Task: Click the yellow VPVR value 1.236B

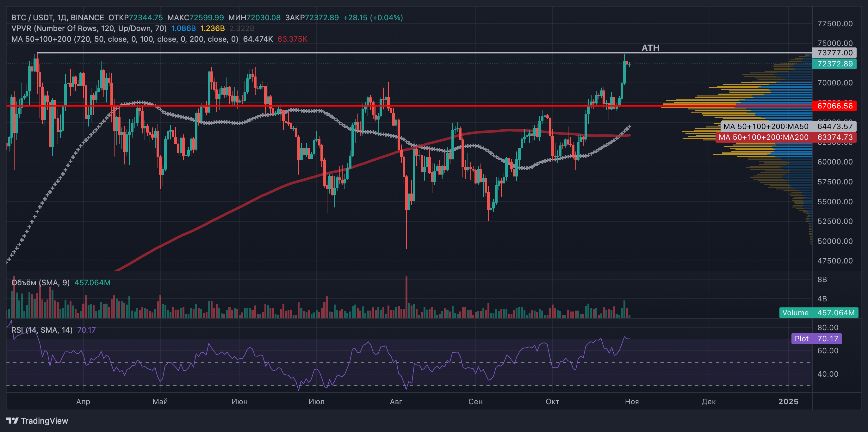Action: (x=213, y=28)
